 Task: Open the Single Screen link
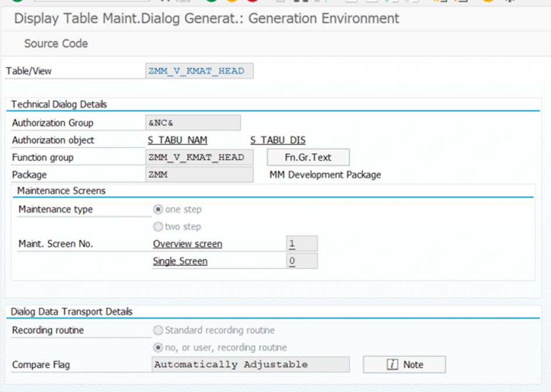(180, 262)
